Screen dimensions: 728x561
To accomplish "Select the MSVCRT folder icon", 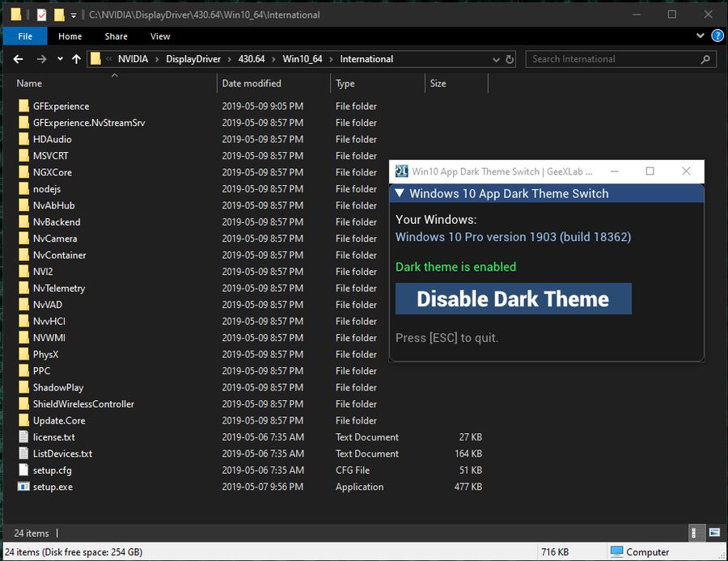I will 23,156.
